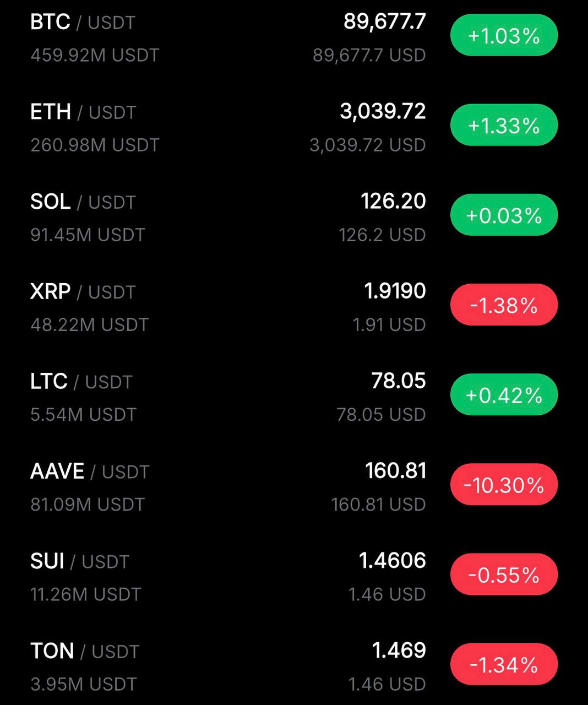Image resolution: width=588 pixels, height=705 pixels.
Task: Select the AAVE price 160.81
Action: [395, 471]
